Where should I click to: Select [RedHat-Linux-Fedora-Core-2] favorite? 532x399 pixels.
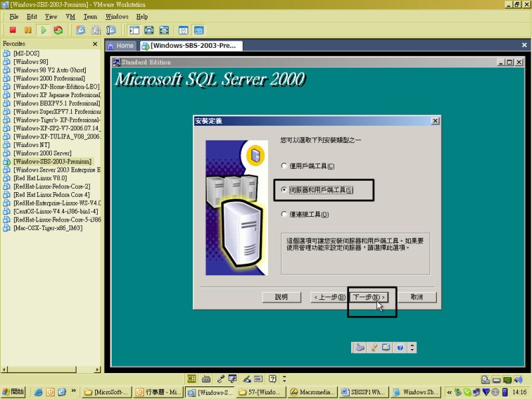(x=52, y=187)
